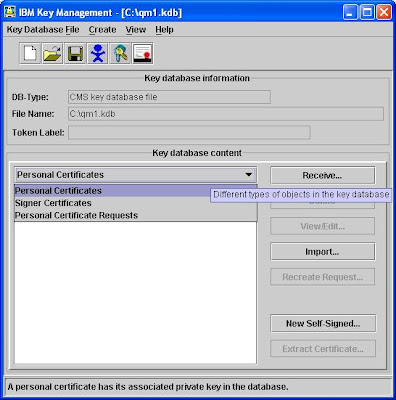Click the Receive... button
Screen dimensions: 396x400
(322, 175)
